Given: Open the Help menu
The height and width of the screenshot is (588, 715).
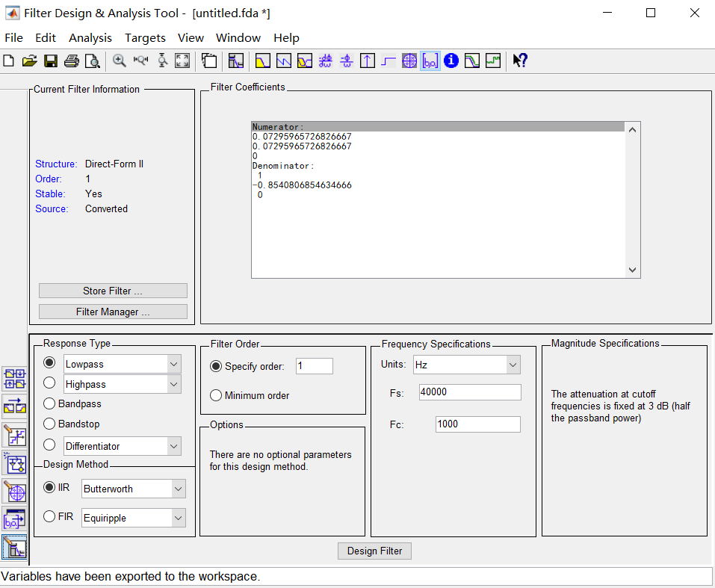Looking at the screenshot, I should tap(286, 38).
